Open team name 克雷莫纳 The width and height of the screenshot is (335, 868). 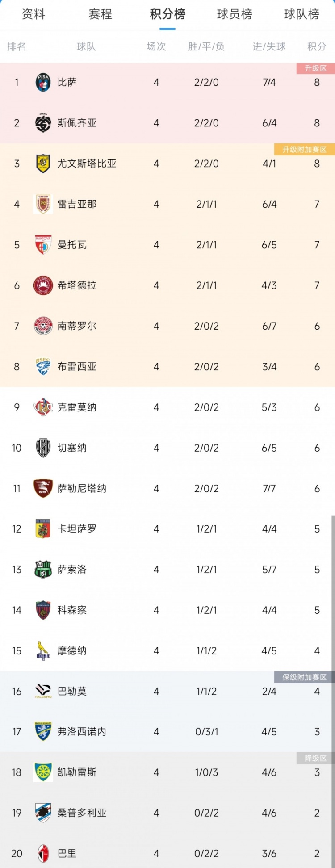[x=77, y=407]
